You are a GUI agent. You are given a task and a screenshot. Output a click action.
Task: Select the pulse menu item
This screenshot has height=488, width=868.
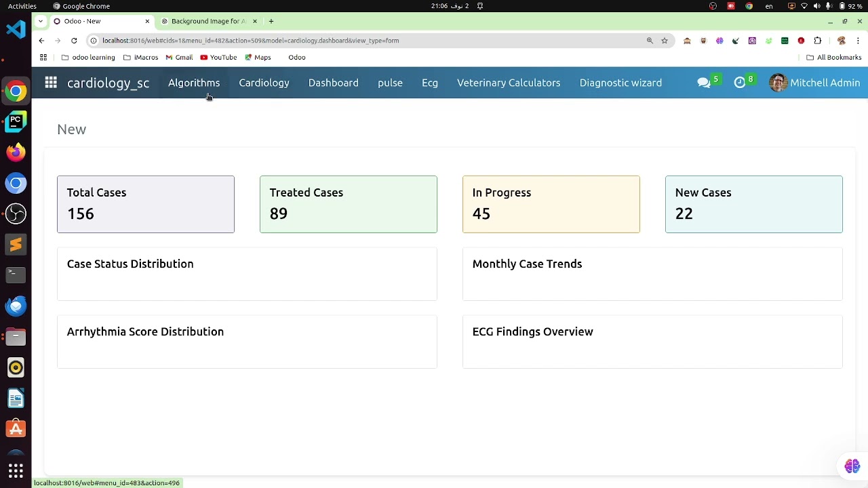[x=390, y=83]
